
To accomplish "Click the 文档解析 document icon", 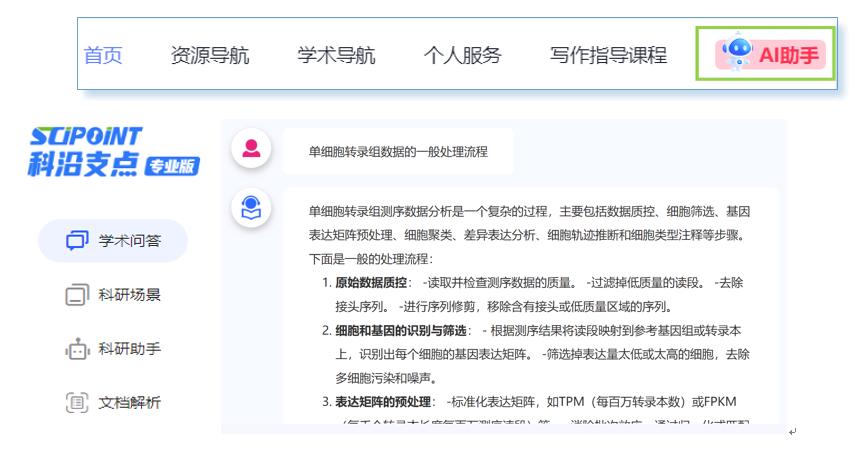I will click(75, 403).
